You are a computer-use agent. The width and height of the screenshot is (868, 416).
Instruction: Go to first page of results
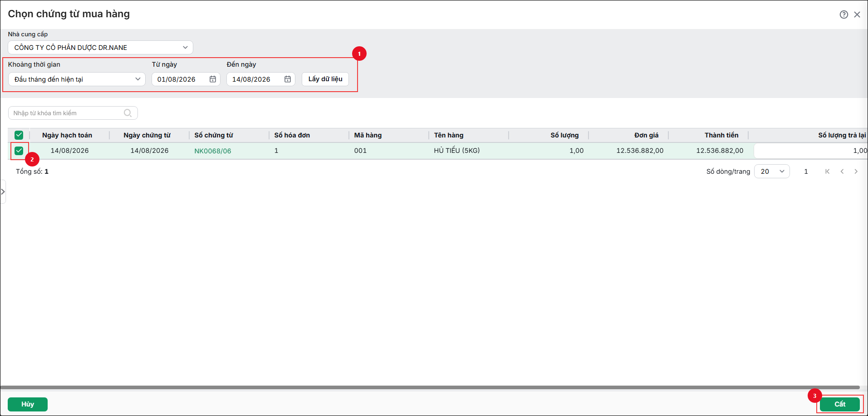(828, 171)
